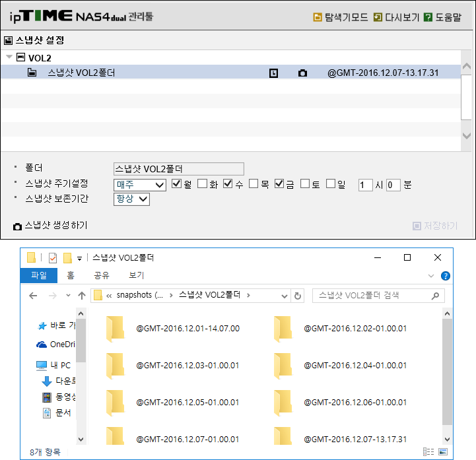
Task: Click the Properties checkmark quick access icon
Action: click(x=53, y=258)
